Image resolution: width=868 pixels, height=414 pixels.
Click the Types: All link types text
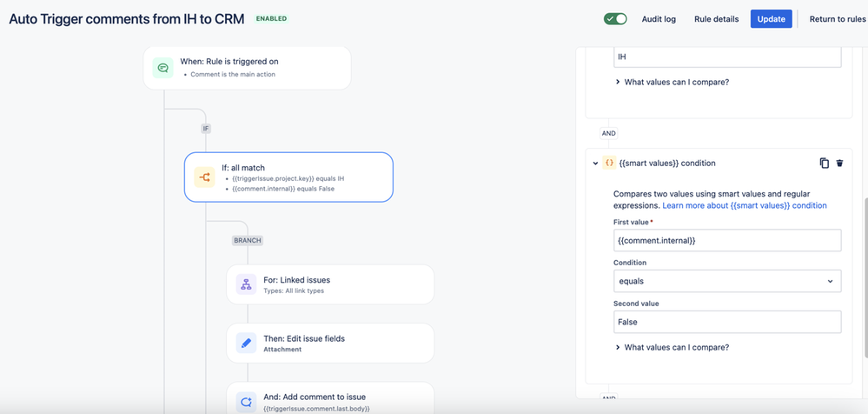294,290
